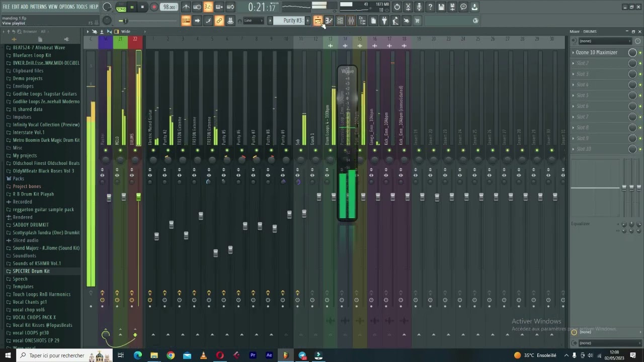The image size is (644, 362).
Task: Toggle the Browser panel icon
Action: 362,21
